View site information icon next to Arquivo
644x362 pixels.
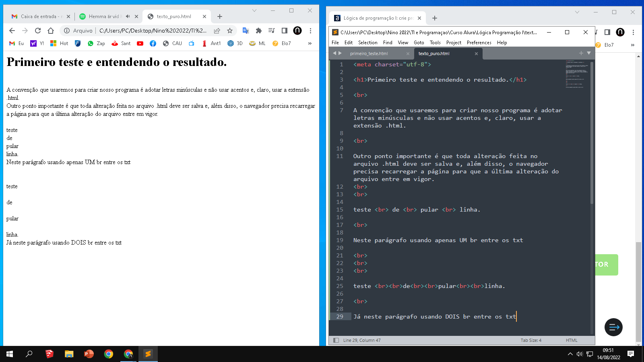[67, 31]
